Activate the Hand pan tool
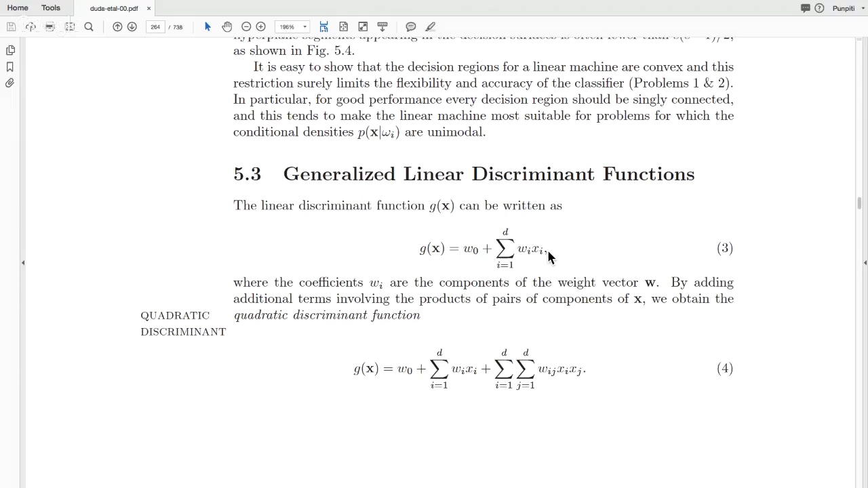This screenshot has height=488, width=868. [226, 27]
